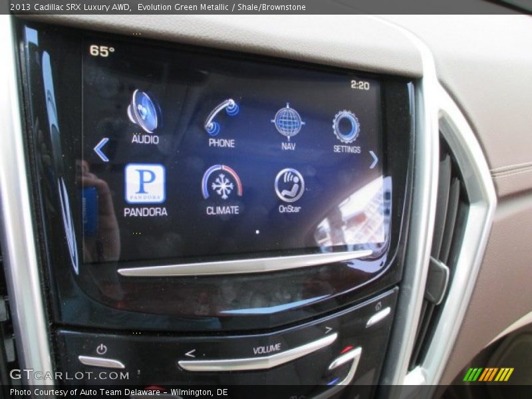Viewport: 532px width, 399px height.
Task: Tap the volume up arrow
Action: (x=328, y=329)
